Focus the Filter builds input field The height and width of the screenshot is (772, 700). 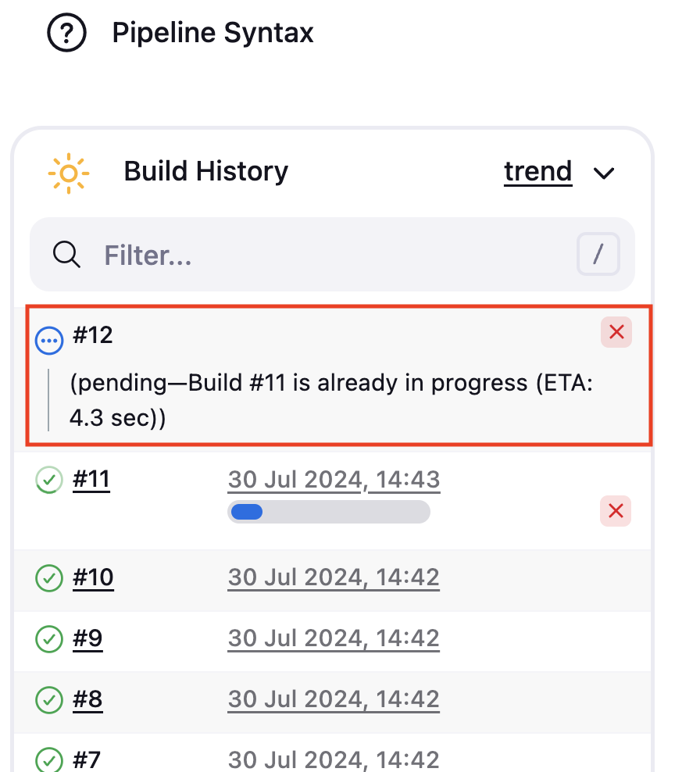[332, 255]
